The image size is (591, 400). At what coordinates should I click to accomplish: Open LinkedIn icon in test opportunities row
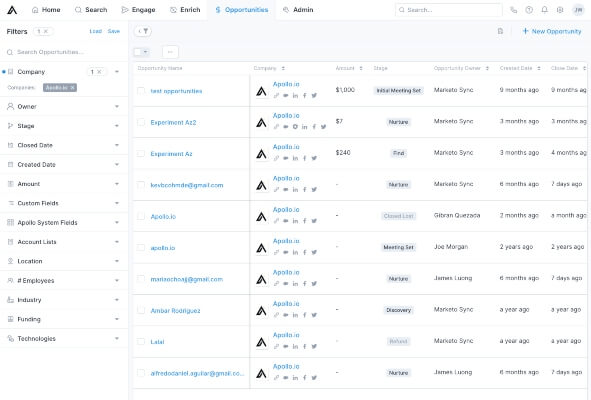tap(295, 96)
